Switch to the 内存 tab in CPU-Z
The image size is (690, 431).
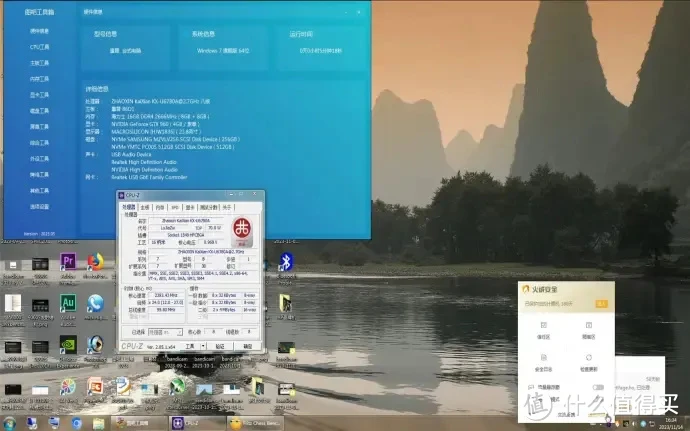[x=160, y=207]
